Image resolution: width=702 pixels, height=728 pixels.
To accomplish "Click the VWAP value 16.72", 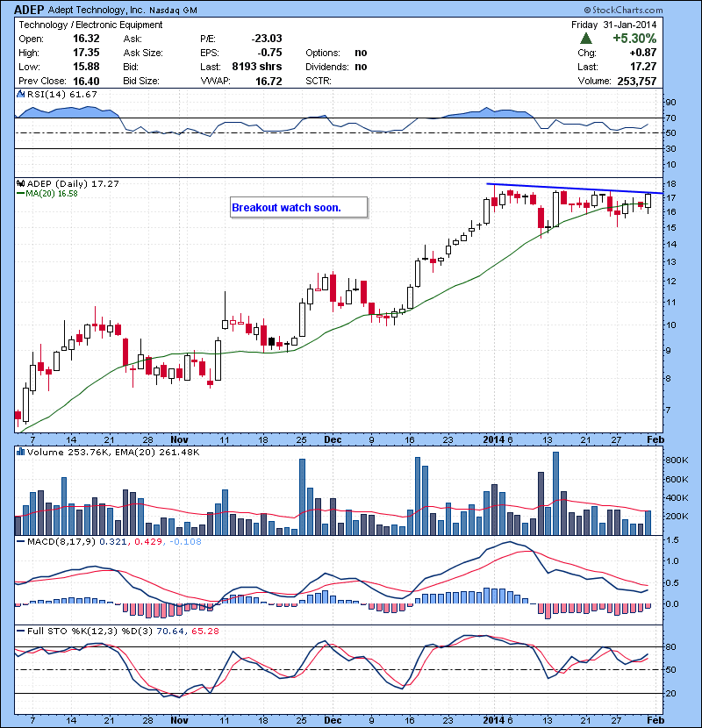I will pyautogui.click(x=269, y=81).
